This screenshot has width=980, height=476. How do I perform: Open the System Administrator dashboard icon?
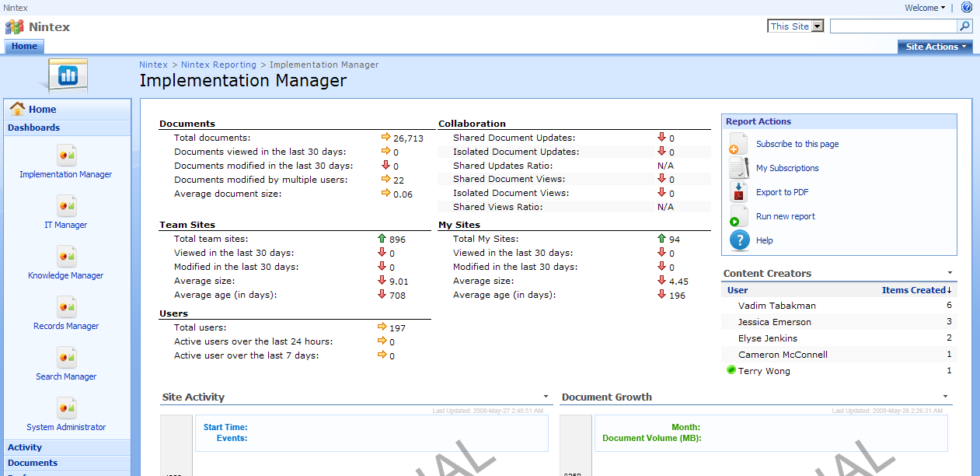click(67, 408)
